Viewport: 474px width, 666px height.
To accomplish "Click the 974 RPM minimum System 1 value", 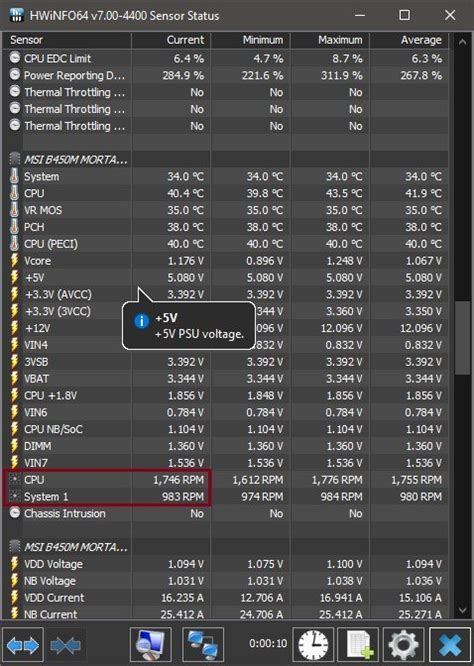I will click(x=262, y=496).
